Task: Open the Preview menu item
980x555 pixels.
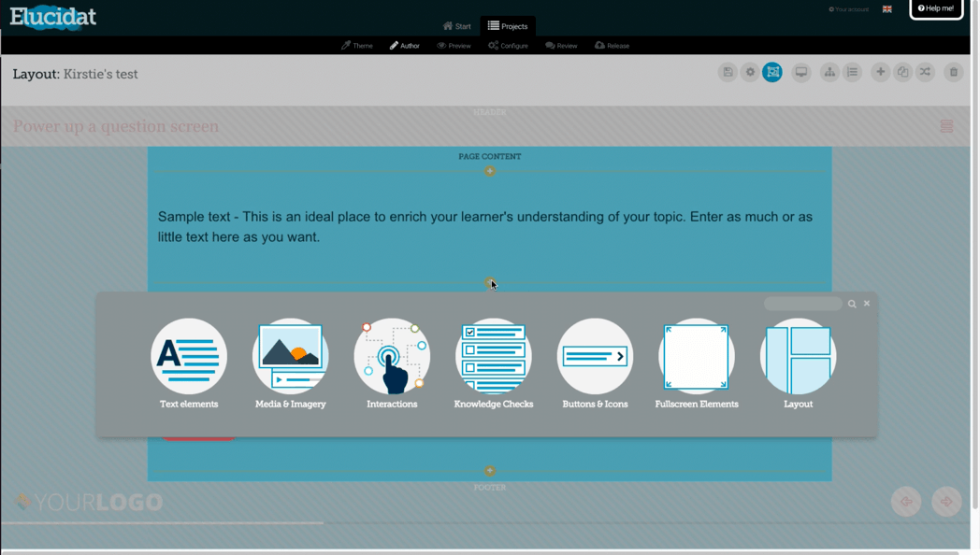Action: 454,46
